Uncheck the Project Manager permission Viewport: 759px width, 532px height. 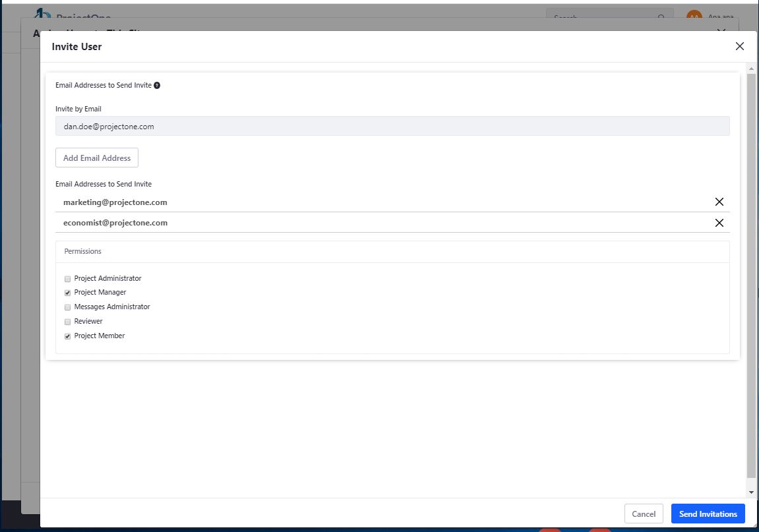pos(68,293)
